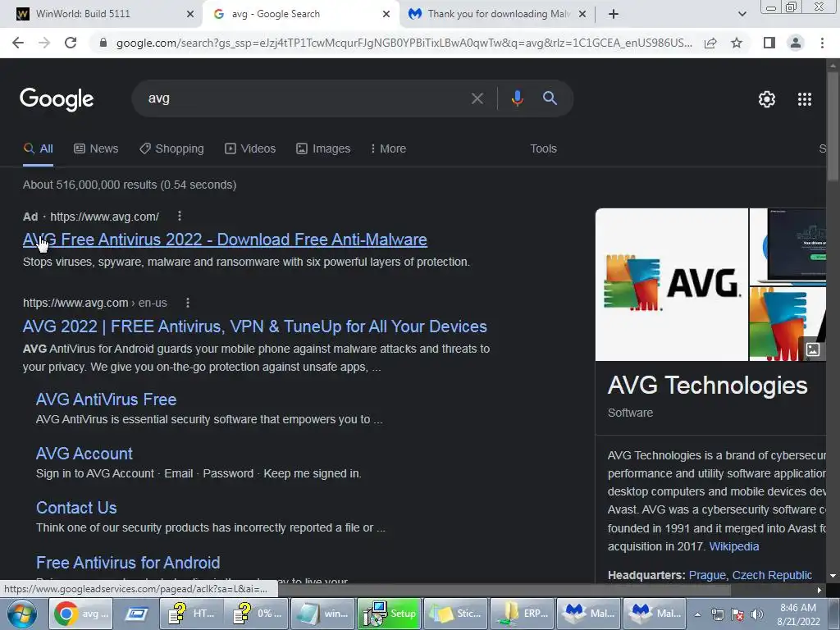Open a new browser tab

tap(614, 14)
